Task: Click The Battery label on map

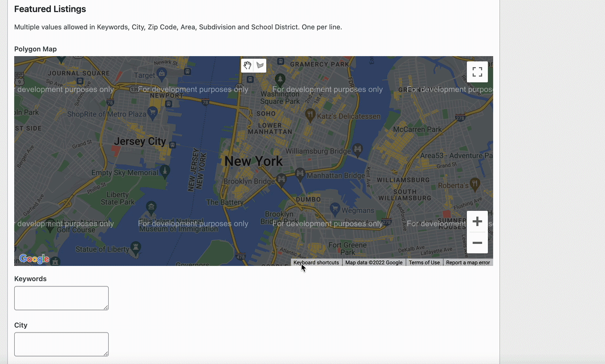Action: click(x=225, y=202)
